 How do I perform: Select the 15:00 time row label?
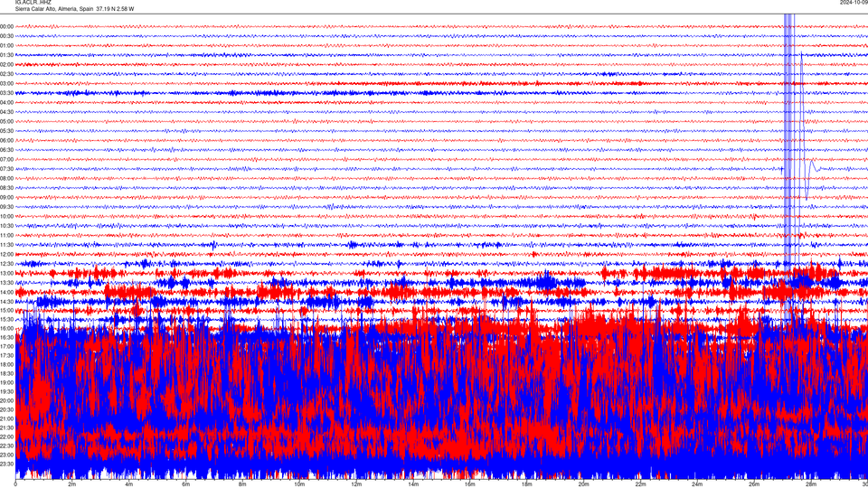[6, 310]
